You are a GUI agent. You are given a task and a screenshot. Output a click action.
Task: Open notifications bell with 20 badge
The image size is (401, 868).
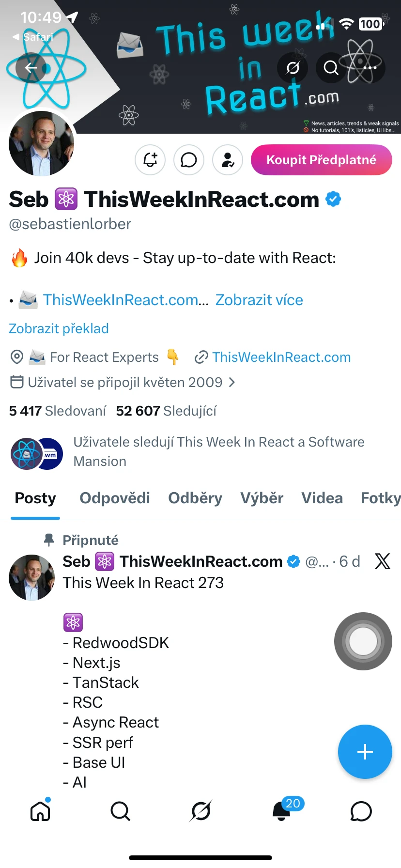point(282,810)
